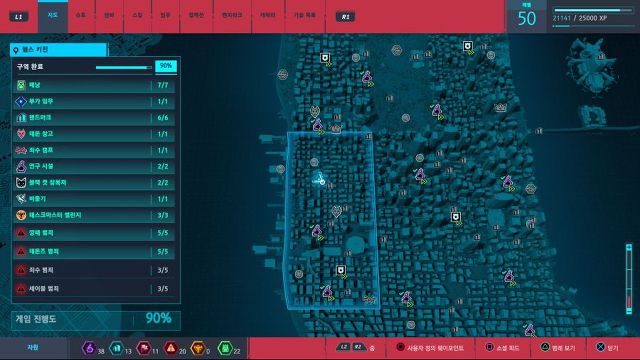
Task: Select the 지도 (Map) tab
Action: (53, 16)
